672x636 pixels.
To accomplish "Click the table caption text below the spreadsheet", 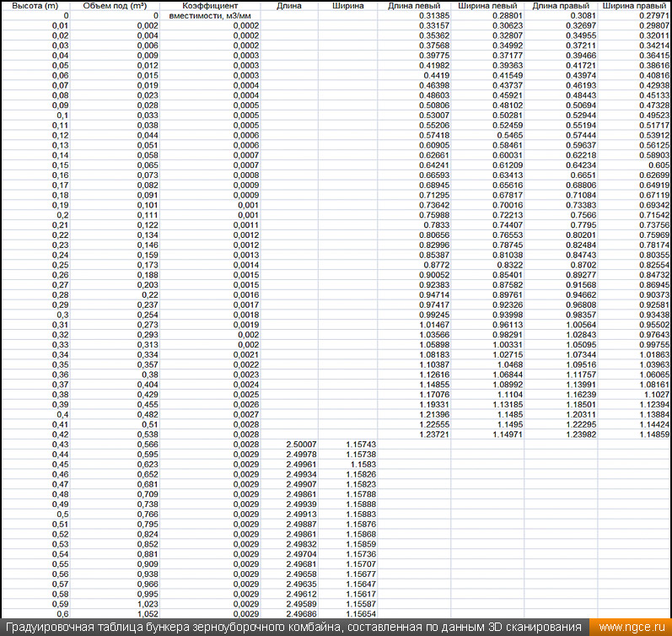I will click(292, 628).
